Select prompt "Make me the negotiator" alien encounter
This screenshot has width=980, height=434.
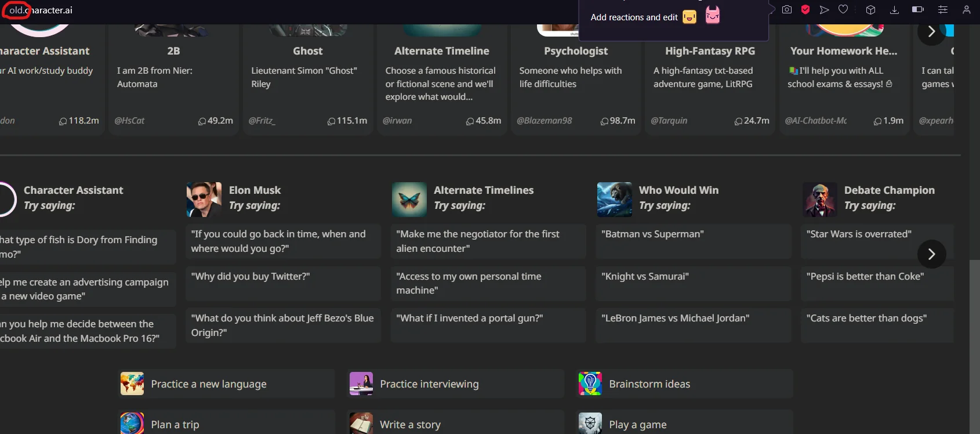coord(488,241)
